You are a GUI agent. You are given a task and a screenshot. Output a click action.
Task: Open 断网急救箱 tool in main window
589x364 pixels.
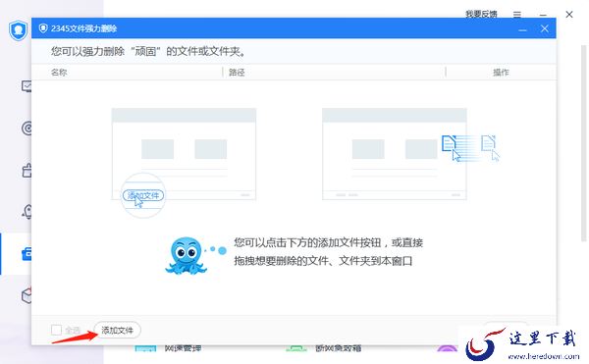click(338, 348)
